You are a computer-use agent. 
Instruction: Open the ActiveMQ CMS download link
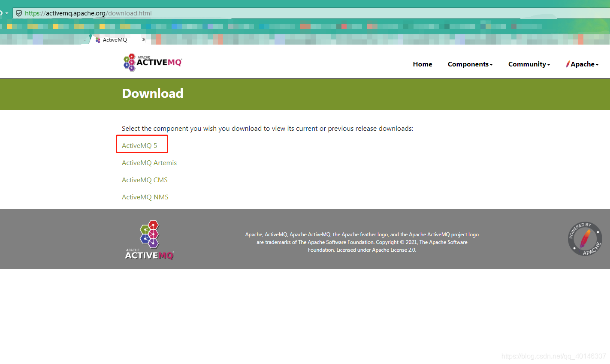(145, 180)
